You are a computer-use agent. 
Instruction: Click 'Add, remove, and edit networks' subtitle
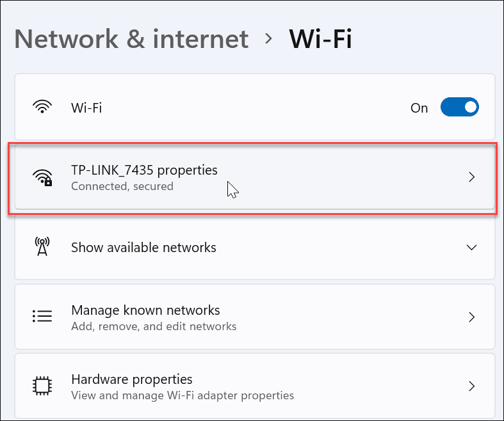click(154, 326)
